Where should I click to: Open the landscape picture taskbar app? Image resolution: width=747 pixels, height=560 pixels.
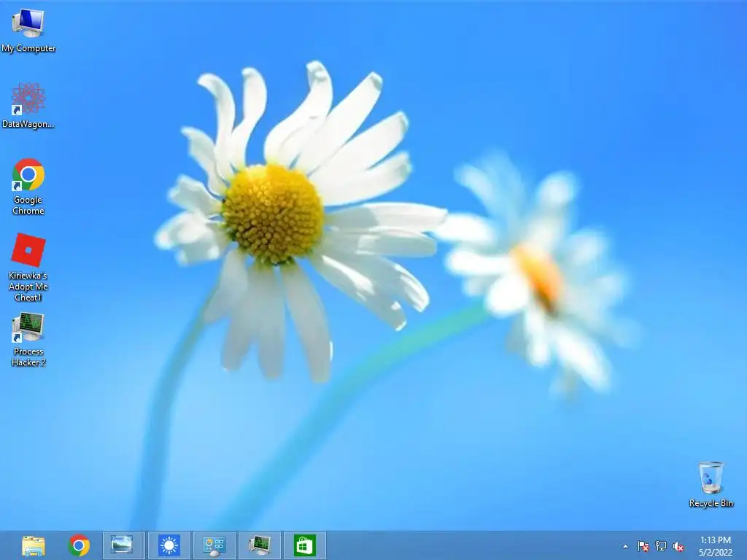122,545
